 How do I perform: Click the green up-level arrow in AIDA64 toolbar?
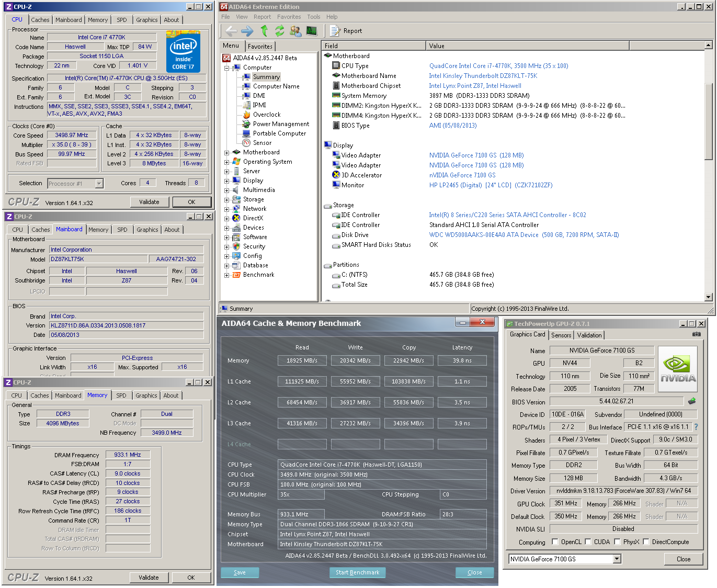(264, 31)
